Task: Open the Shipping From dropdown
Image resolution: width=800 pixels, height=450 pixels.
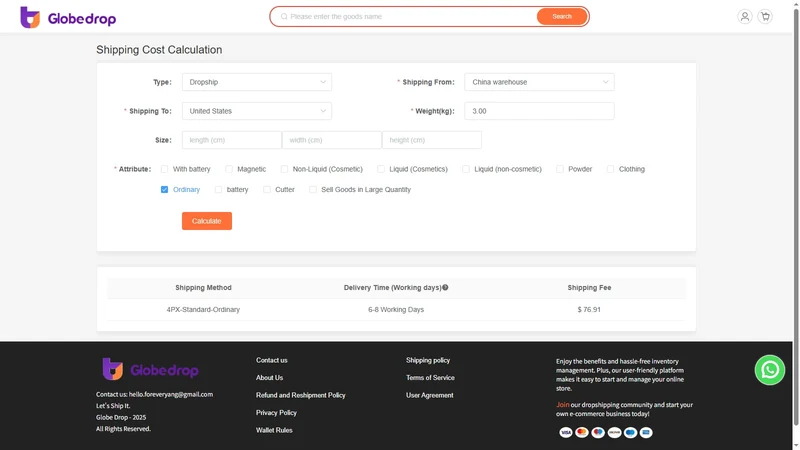Action: click(539, 82)
